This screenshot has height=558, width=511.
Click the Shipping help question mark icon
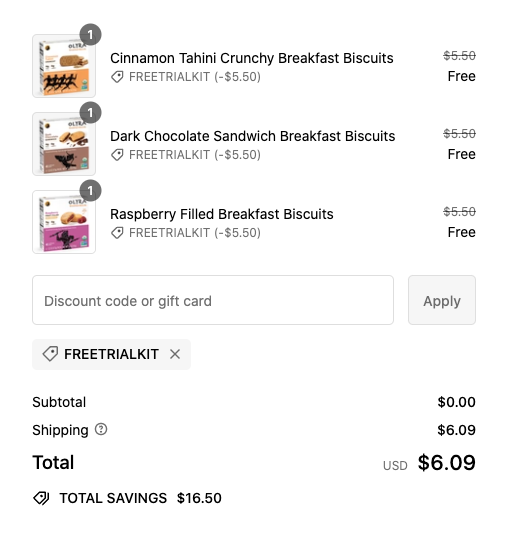101,429
